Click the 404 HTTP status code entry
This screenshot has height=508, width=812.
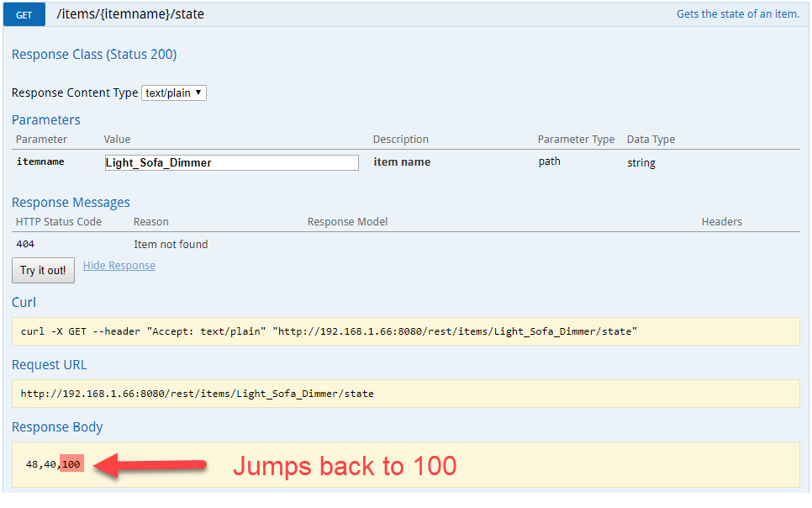25,245
